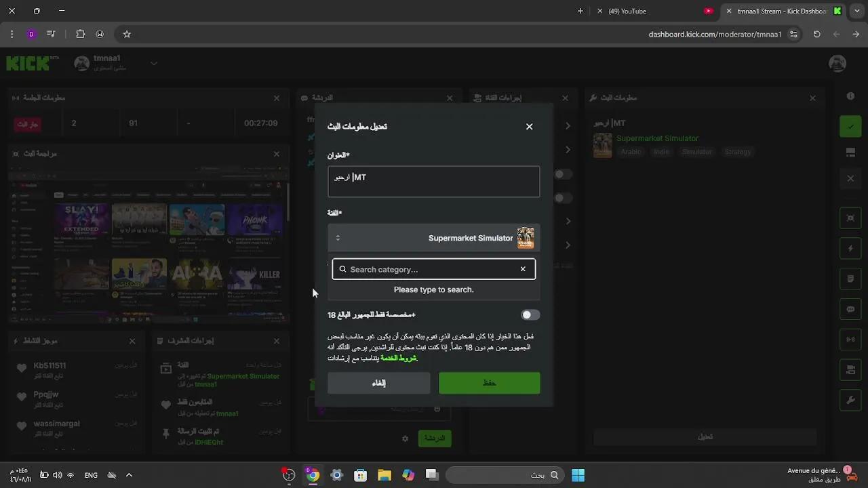Expand the fourth channel actions chevron

pos(568,245)
